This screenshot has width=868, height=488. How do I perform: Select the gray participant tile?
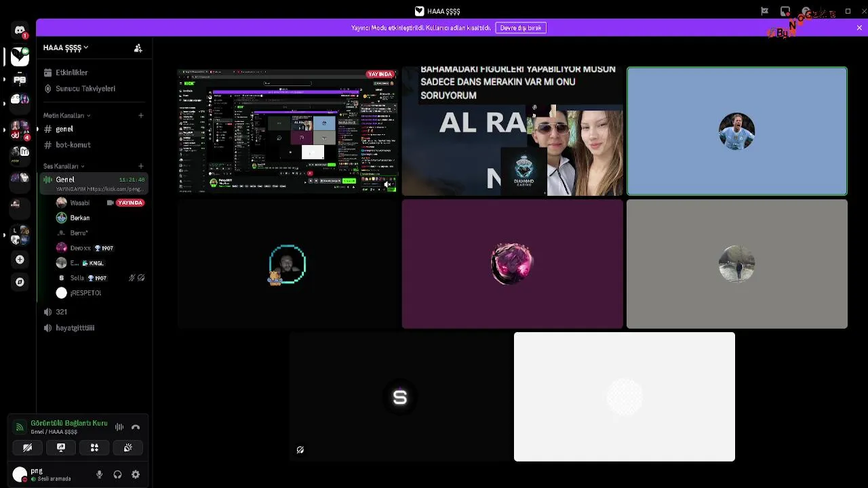(737, 264)
